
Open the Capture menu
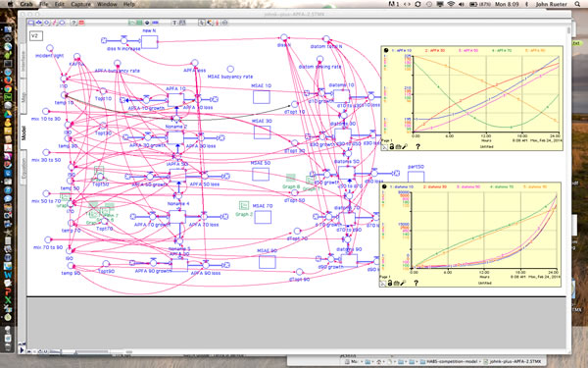81,4
